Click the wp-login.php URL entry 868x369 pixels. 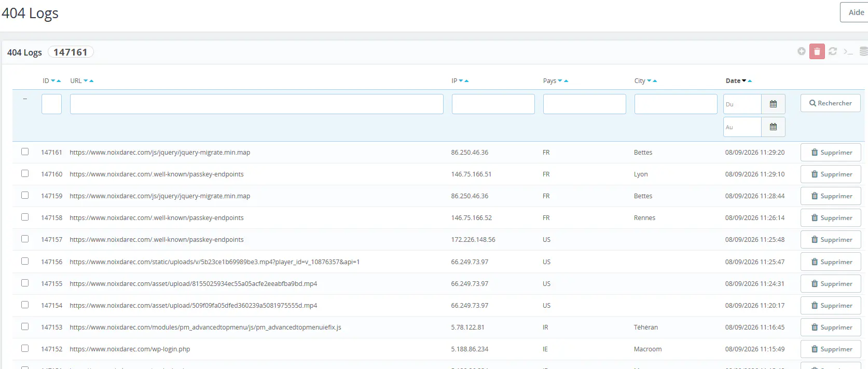pos(130,349)
